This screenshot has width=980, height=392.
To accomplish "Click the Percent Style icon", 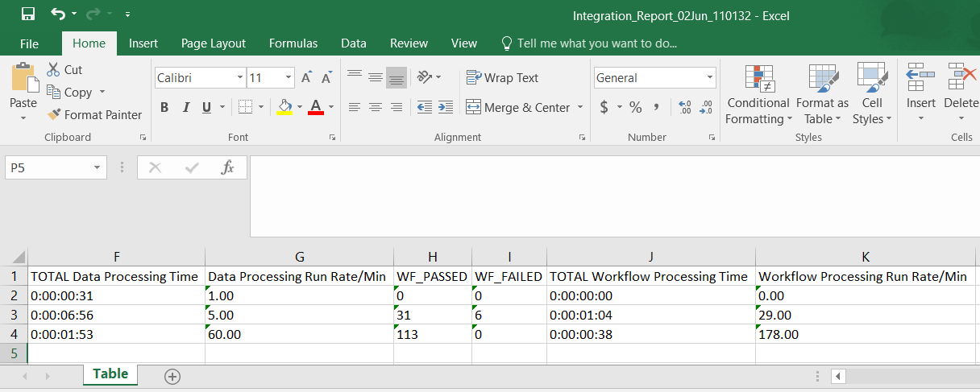I will [x=635, y=107].
